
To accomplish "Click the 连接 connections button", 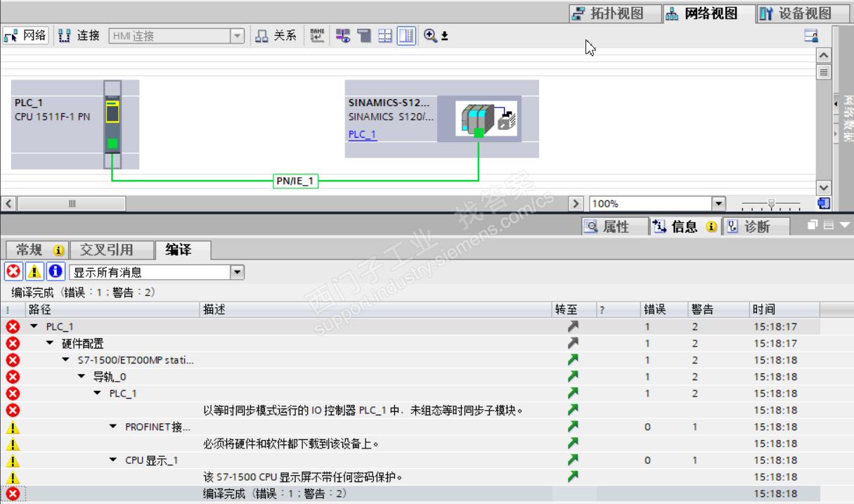I will (79, 35).
